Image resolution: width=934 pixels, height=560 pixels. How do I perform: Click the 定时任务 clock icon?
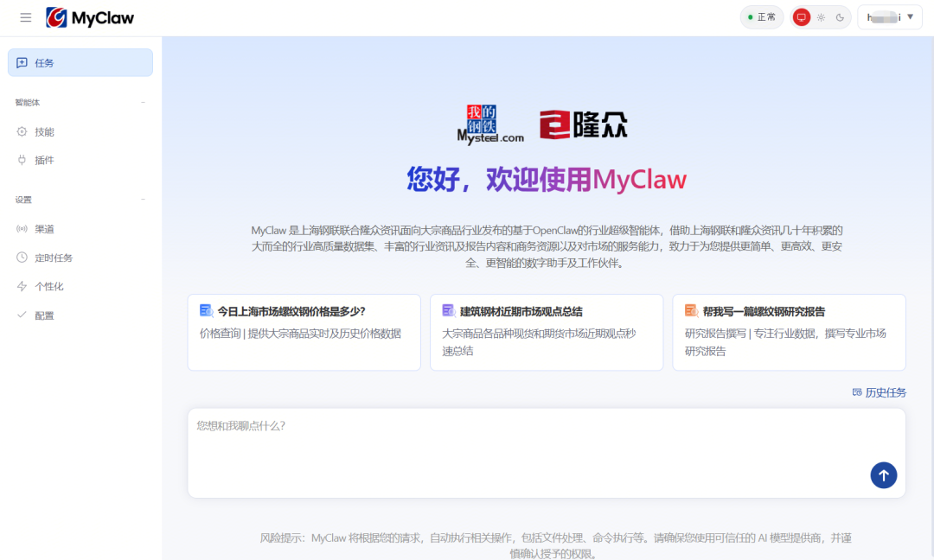22,257
